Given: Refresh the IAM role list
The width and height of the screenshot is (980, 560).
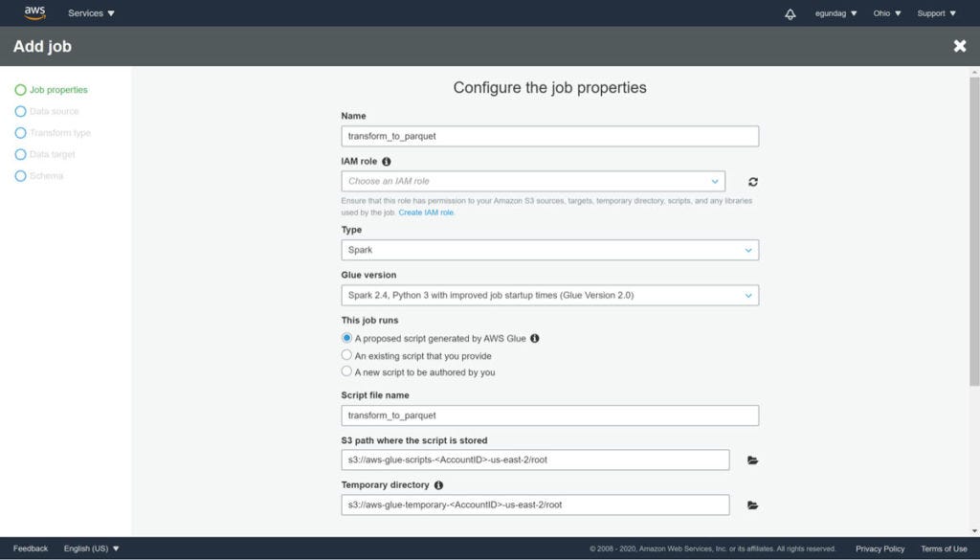Looking at the screenshot, I should pos(752,181).
